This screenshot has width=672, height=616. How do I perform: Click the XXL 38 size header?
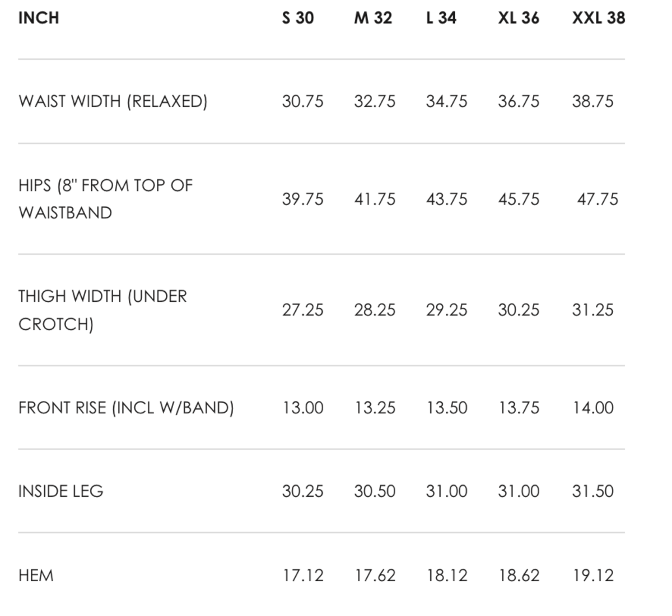pos(599,18)
